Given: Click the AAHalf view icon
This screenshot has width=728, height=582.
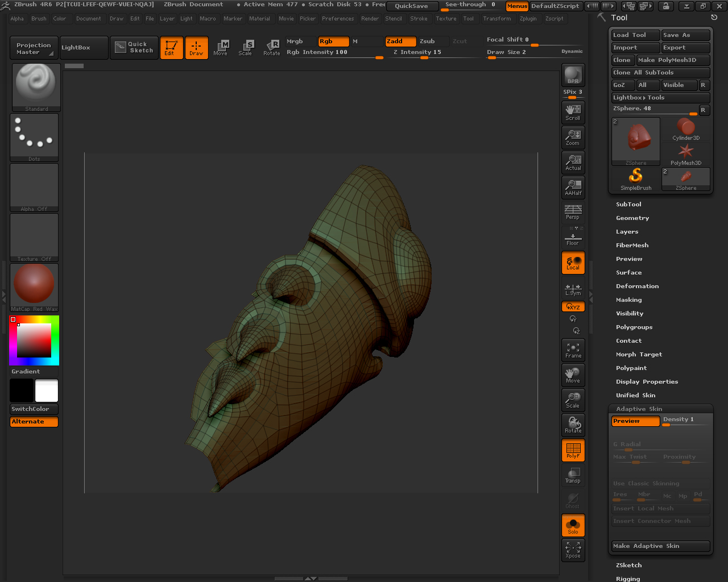Looking at the screenshot, I should (573, 187).
